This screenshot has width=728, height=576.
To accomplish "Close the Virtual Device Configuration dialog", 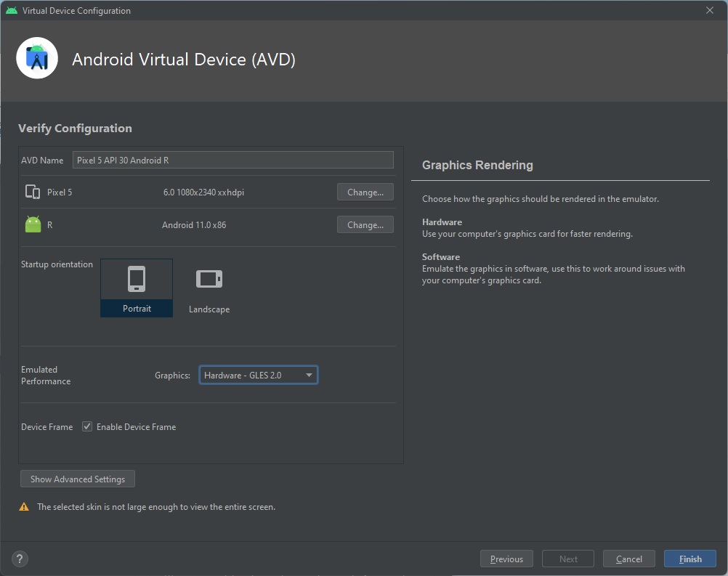I will tap(709, 10).
